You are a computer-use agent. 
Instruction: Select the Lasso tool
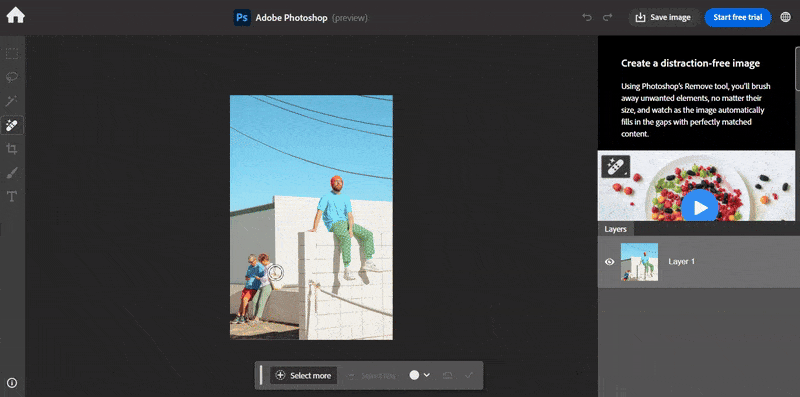tap(12, 77)
